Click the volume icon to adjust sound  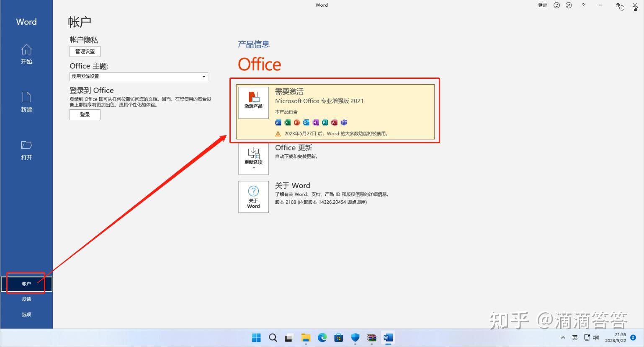pos(596,338)
